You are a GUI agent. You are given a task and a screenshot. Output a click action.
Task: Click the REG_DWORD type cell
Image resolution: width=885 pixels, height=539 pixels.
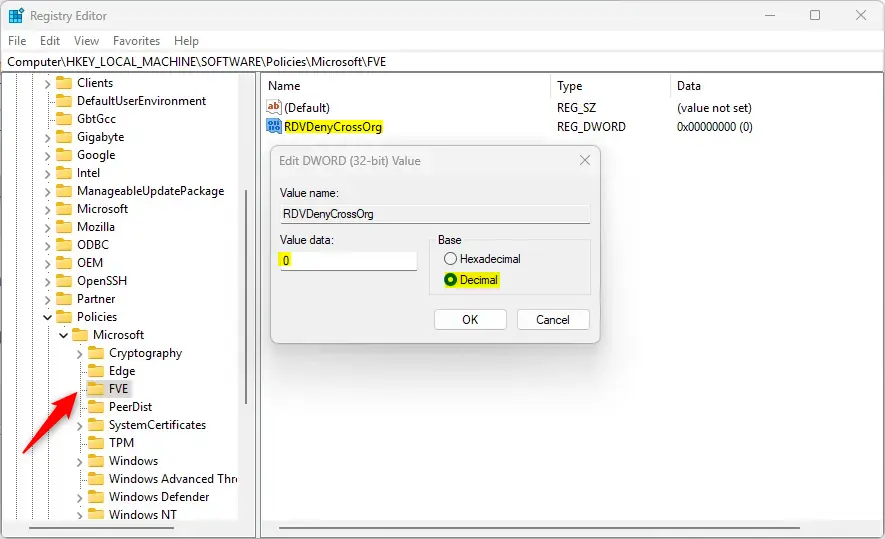point(591,126)
